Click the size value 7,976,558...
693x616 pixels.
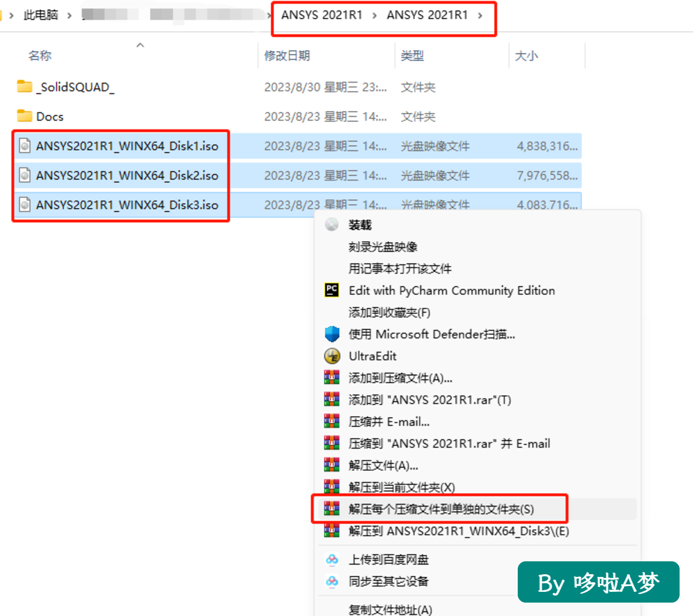[x=547, y=175]
